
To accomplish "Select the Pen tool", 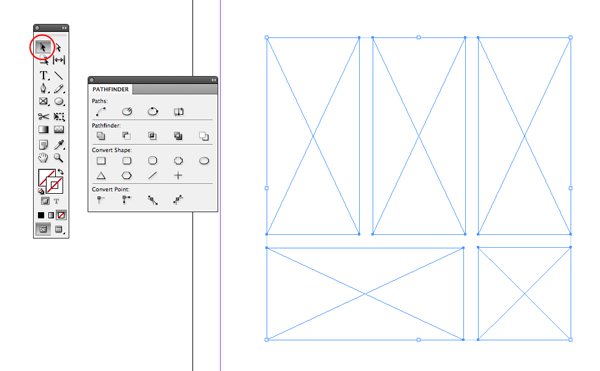I will (44, 88).
